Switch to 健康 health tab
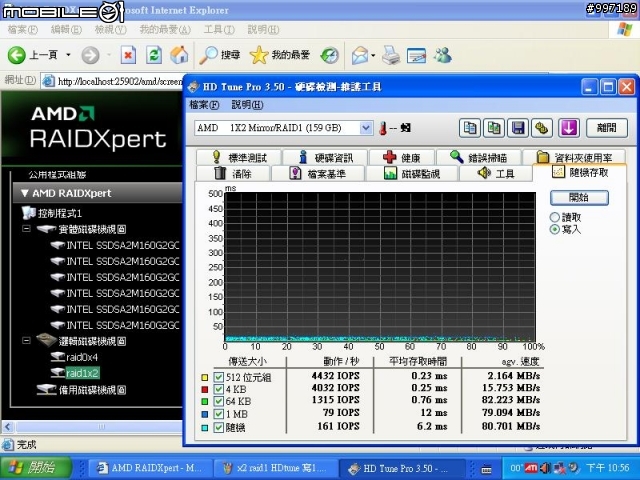Screen dimensions: 640x480 coord(402,157)
